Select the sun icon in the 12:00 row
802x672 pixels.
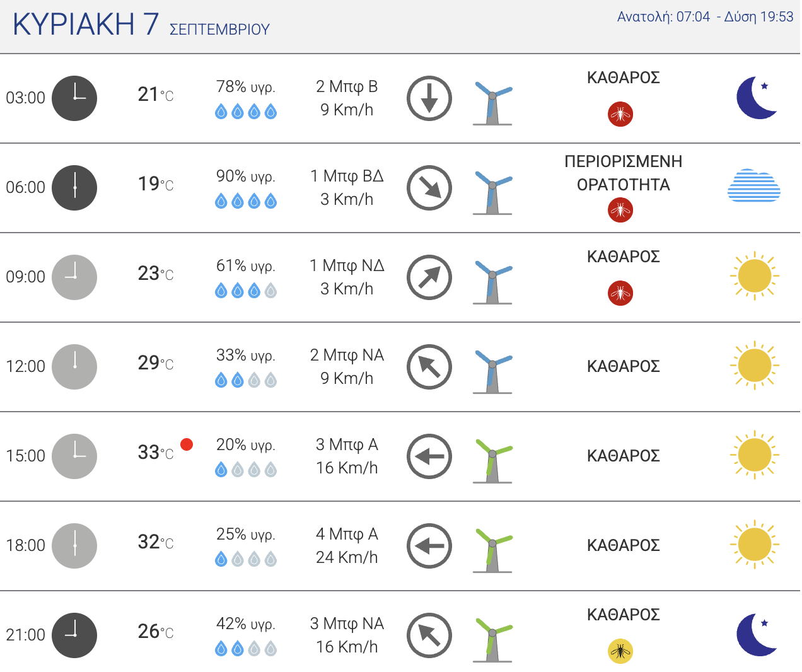755,366
